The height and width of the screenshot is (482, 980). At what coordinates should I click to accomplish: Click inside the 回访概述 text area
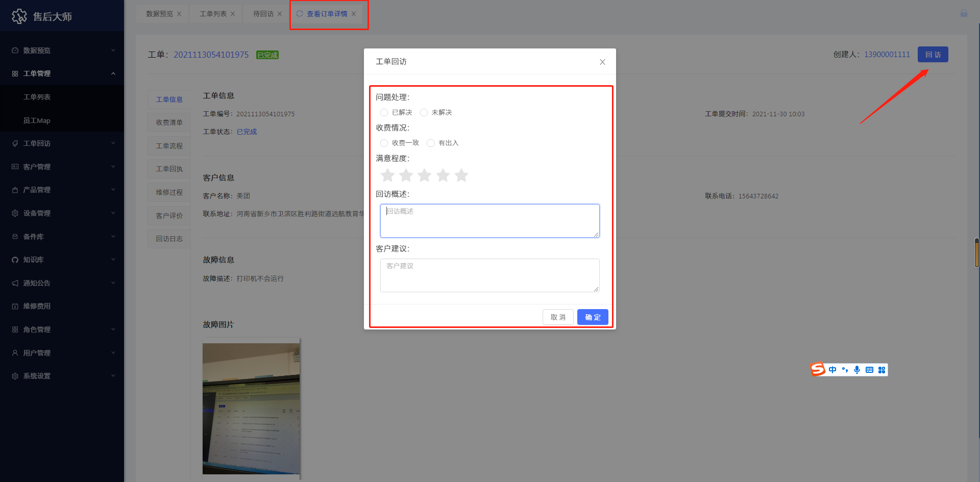click(x=489, y=220)
